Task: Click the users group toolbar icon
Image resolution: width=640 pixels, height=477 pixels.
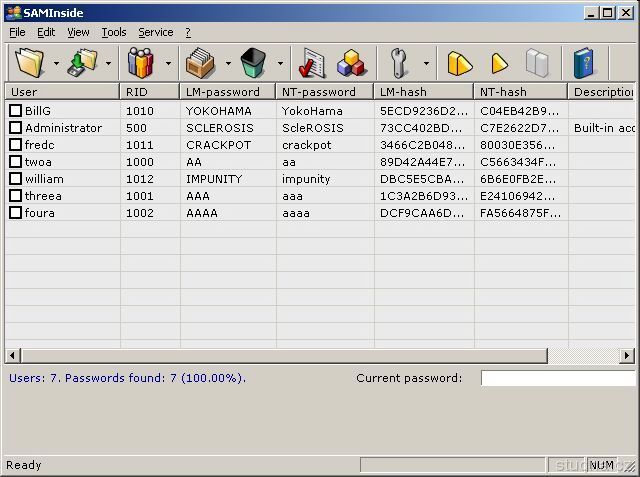Action: click(141, 64)
